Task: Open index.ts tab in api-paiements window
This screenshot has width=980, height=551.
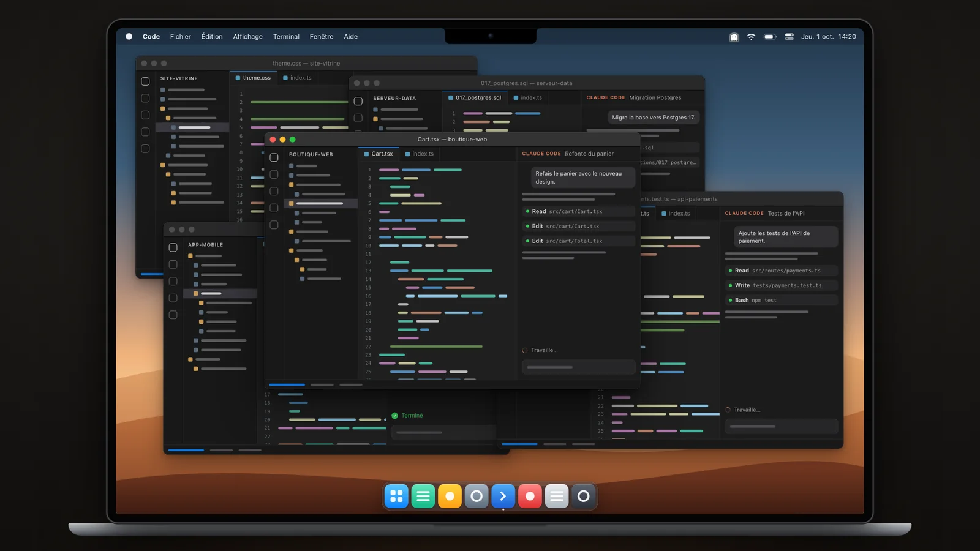Action: [x=676, y=214]
